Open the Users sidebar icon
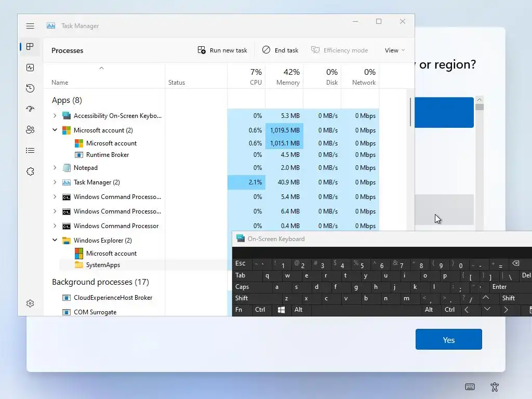This screenshot has height=399, width=532. click(30, 129)
